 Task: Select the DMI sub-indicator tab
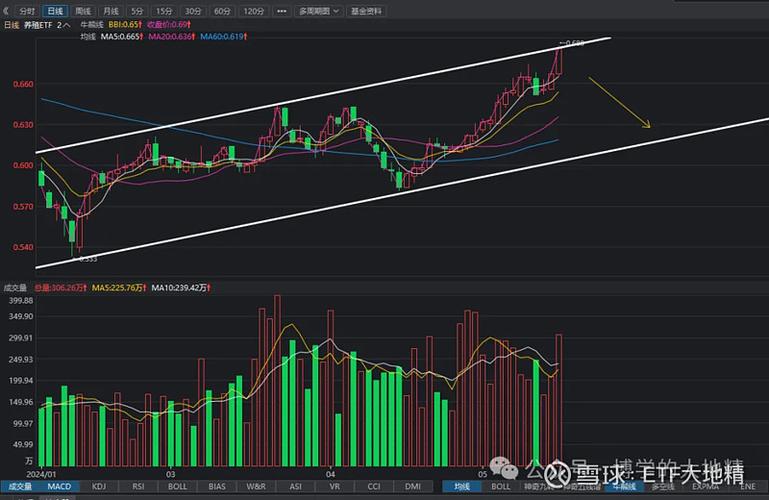click(413, 486)
